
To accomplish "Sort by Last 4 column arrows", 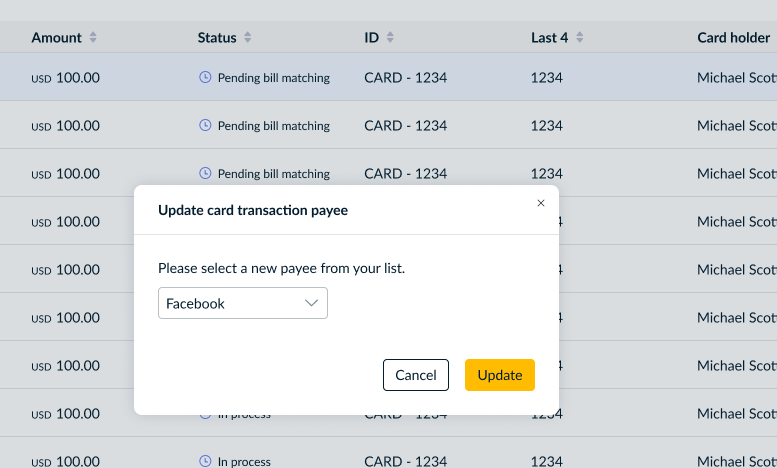I will (579, 37).
